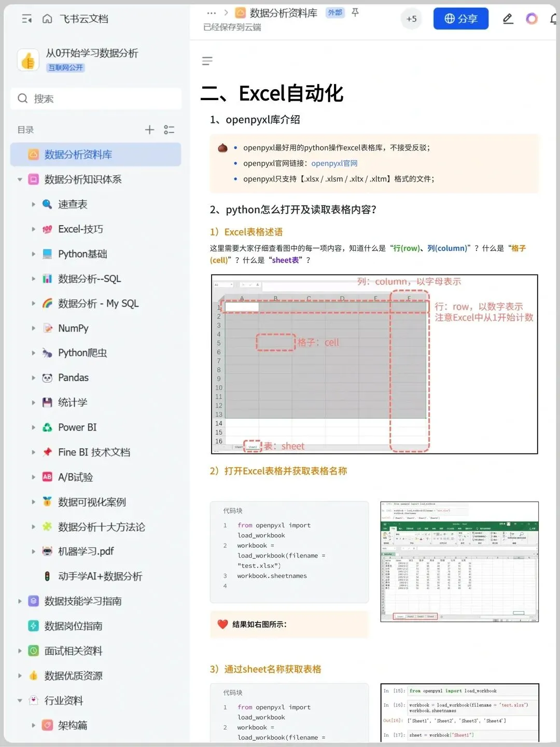
Task: Click the 数据岗位指南 green icon
Action: pos(34,626)
